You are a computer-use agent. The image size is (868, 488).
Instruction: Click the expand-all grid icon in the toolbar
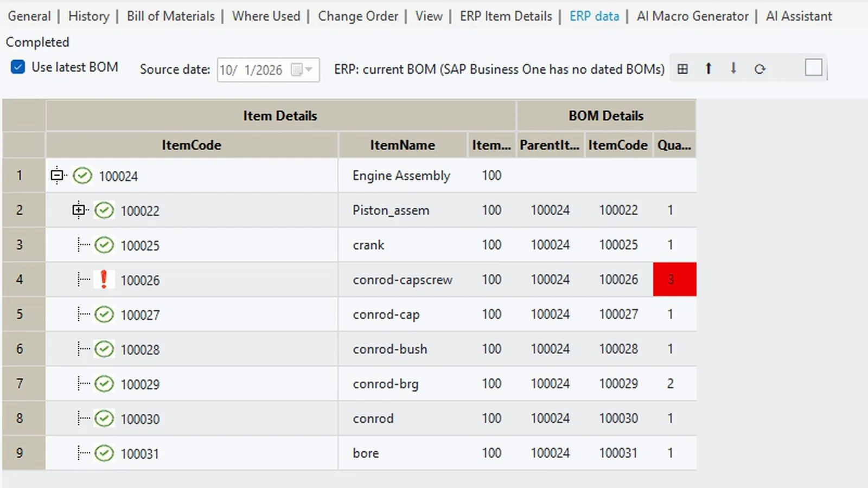point(682,69)
